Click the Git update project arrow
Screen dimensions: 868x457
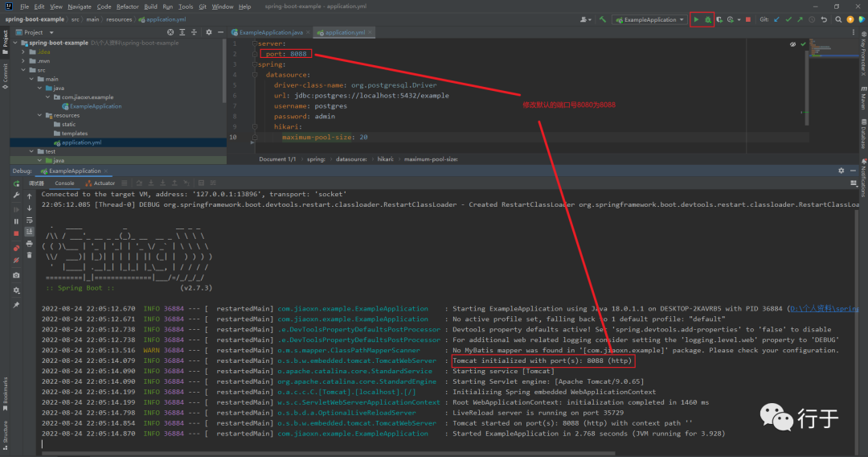click(776, 19)
